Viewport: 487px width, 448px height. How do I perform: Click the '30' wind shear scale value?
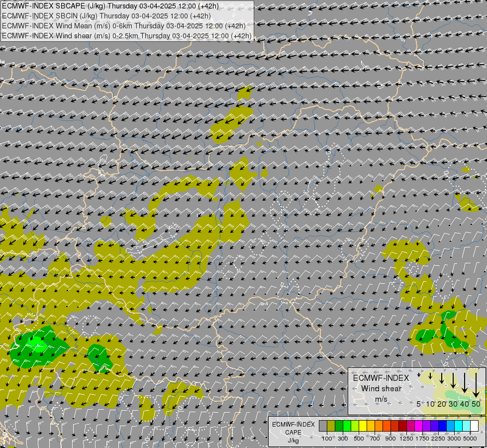pos(453,404)
